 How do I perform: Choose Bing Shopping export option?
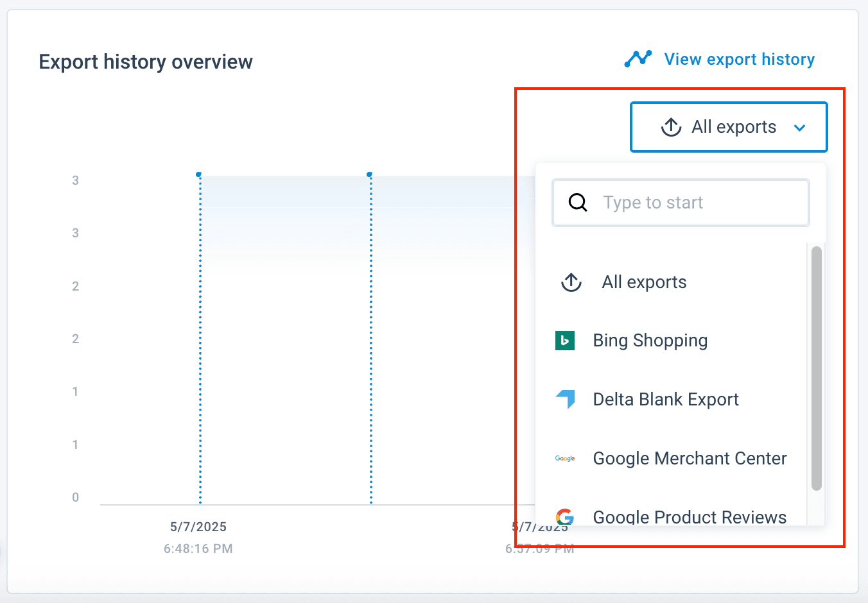pos(650,341)
